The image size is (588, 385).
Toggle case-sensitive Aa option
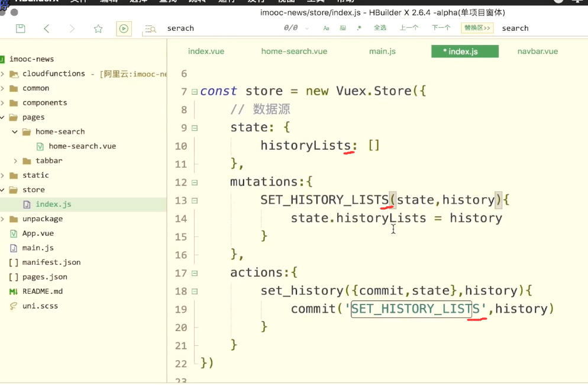pos(327,28)
